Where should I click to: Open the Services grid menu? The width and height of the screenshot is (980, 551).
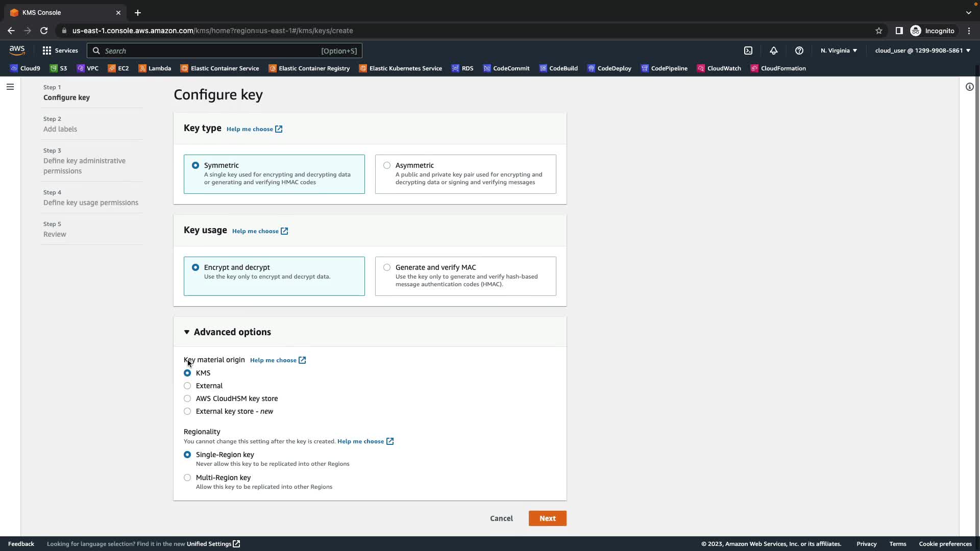(x=60, y=51)
